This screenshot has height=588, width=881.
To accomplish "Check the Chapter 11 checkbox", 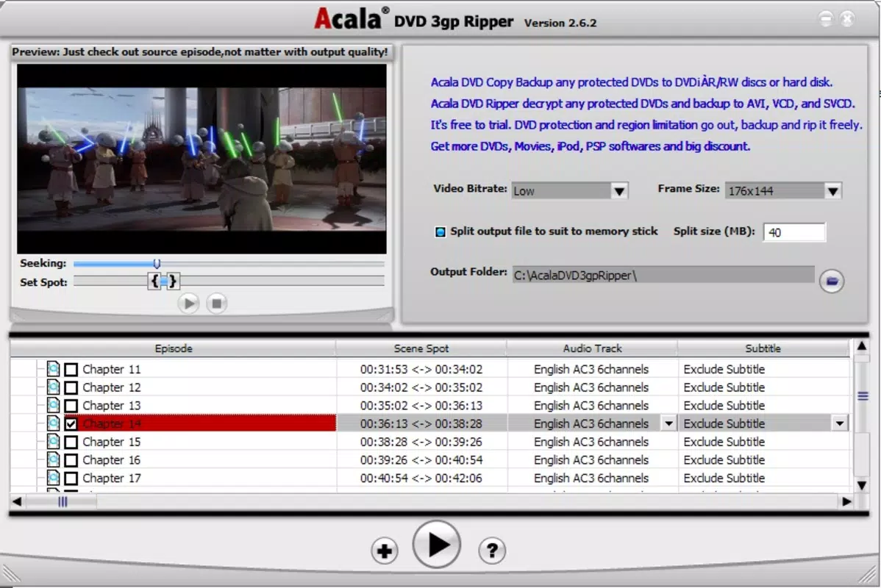I will click(x=71, y=370).
